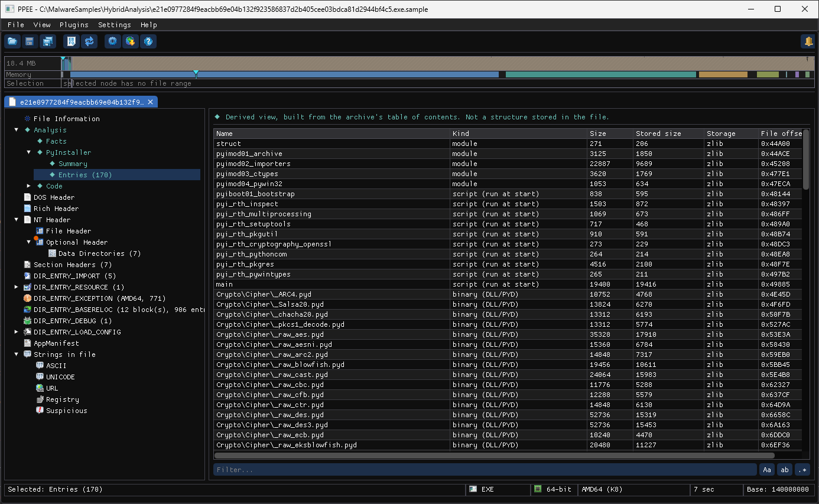
Task: Open the File menu
Action: (x=16, y=25)
